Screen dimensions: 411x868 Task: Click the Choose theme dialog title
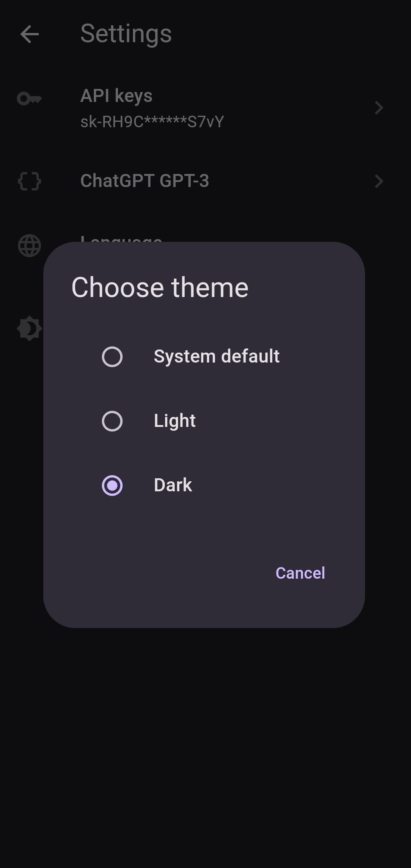160,287
